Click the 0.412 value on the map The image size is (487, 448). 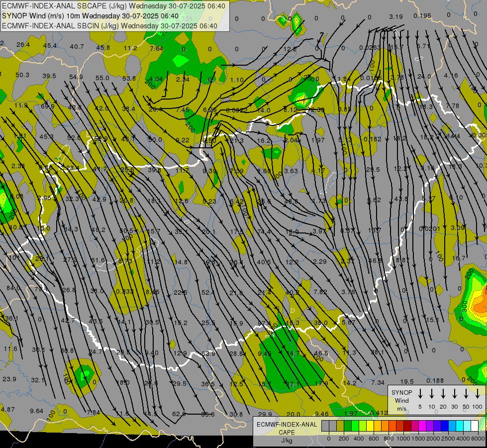click(x=379, y=413)
